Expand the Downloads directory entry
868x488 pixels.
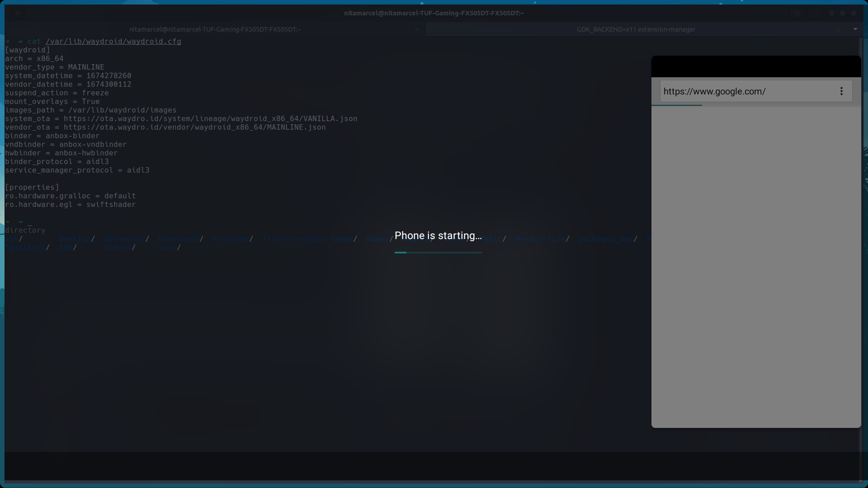(x=179, y=239)
